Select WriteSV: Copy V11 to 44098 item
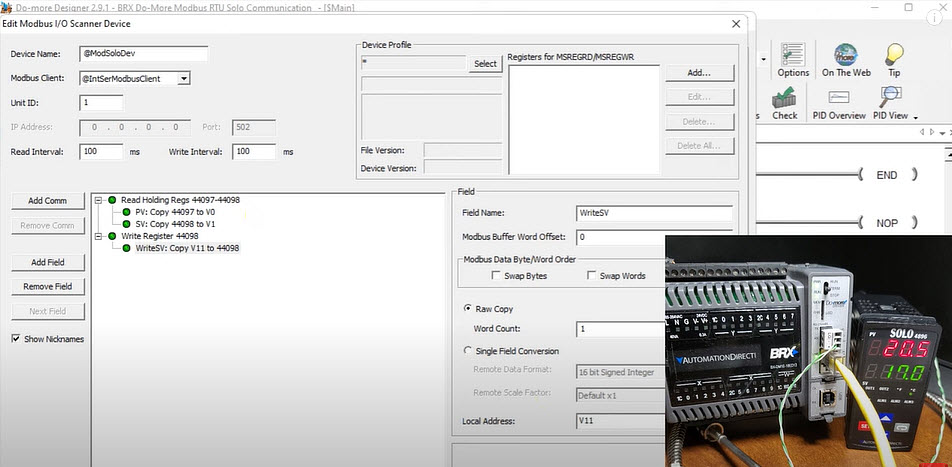Screen dimensions: 952x467 [x=187, y=248]
